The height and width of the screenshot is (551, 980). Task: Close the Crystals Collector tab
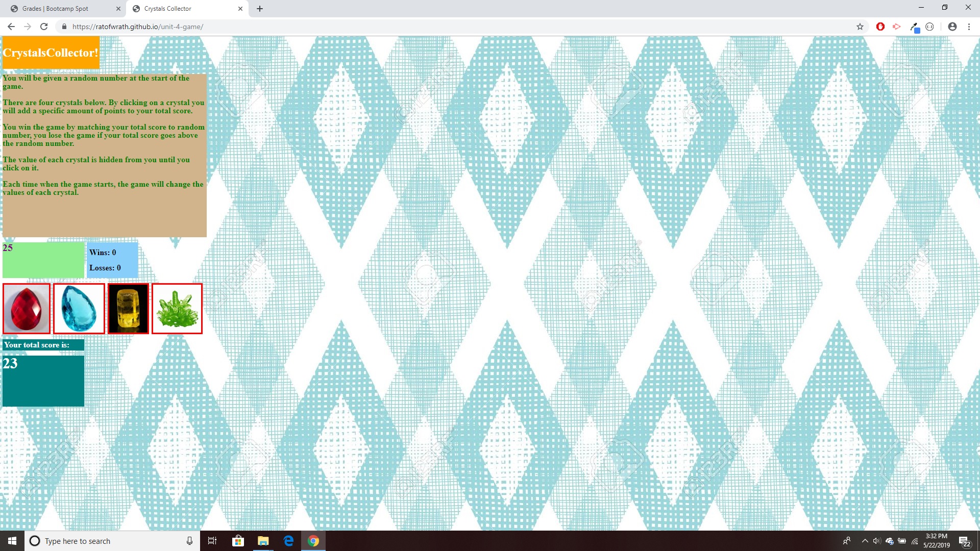point(240,9)
